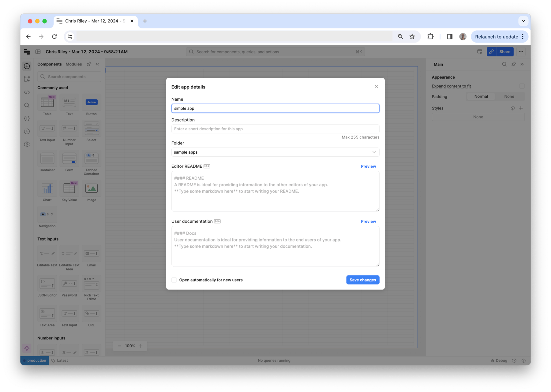Select the Navigation component
Screen dimensions: 551x392
click(47, 218)
